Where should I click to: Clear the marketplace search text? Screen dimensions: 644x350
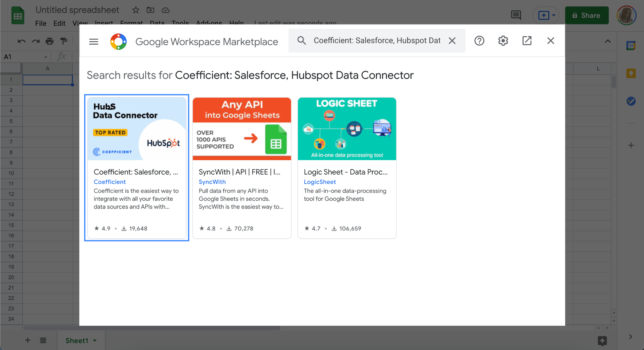click(452, 41)
